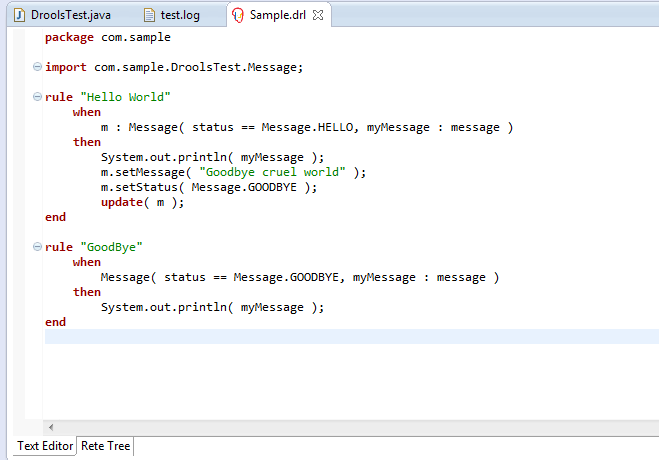659x460 pixels.
Task: Click the horizontal scrollbar left arrow
Action: (x=51, y=427)
